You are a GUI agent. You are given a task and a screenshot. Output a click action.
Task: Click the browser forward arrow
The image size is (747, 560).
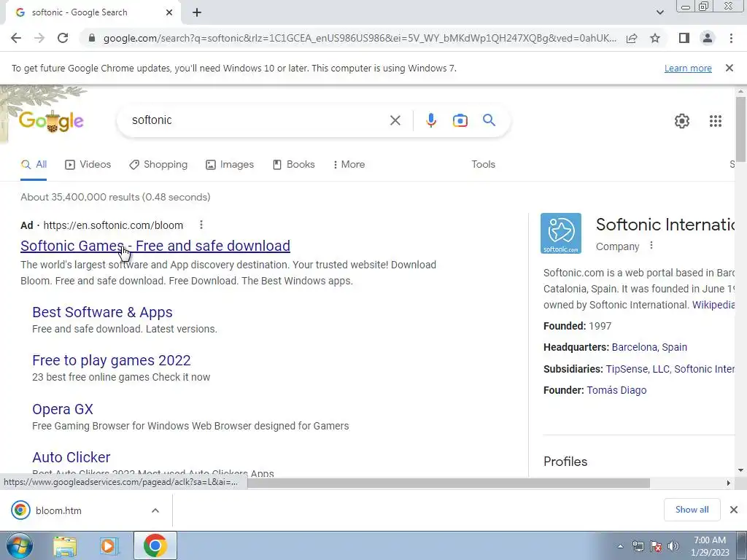(39, 38)
